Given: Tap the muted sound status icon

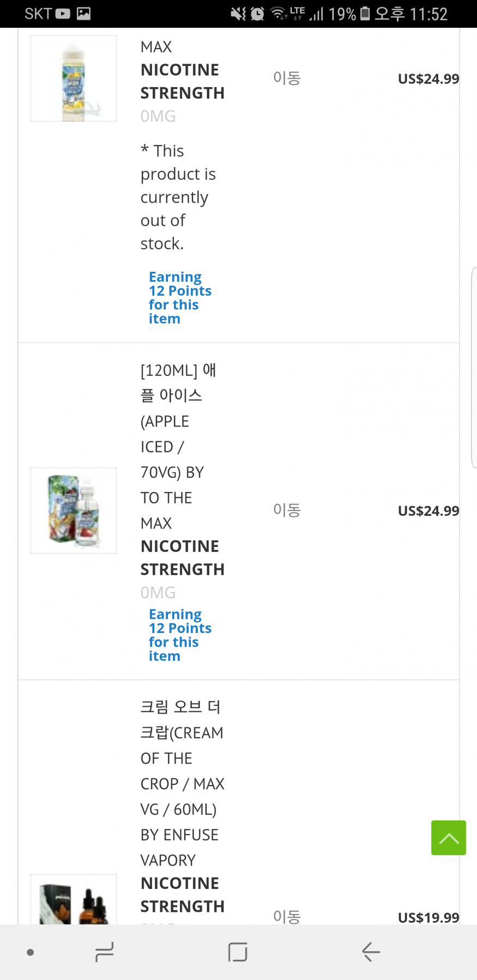Looking at the screenshot, I should tap(238, 14).
